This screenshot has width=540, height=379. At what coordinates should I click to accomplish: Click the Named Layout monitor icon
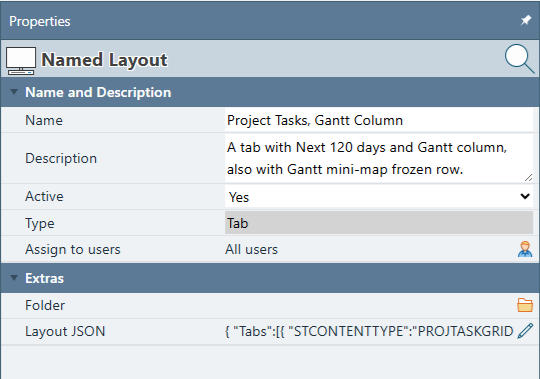point(21,61)
